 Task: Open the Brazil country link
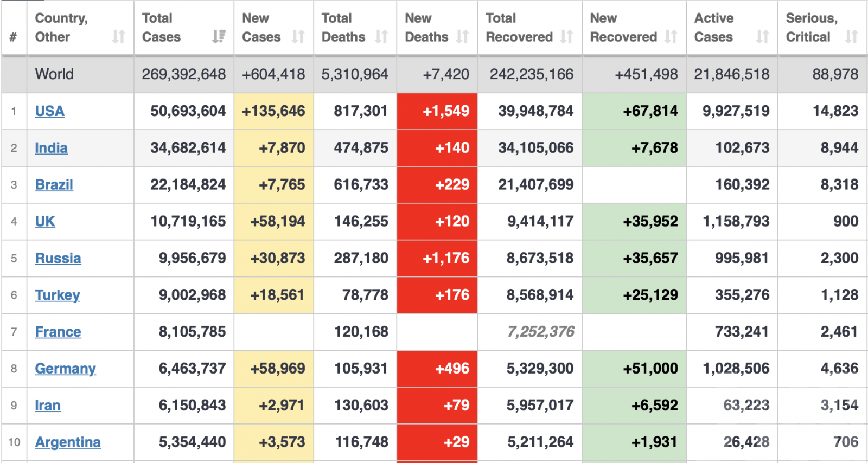pyautogui.click(x=54, y=185)
